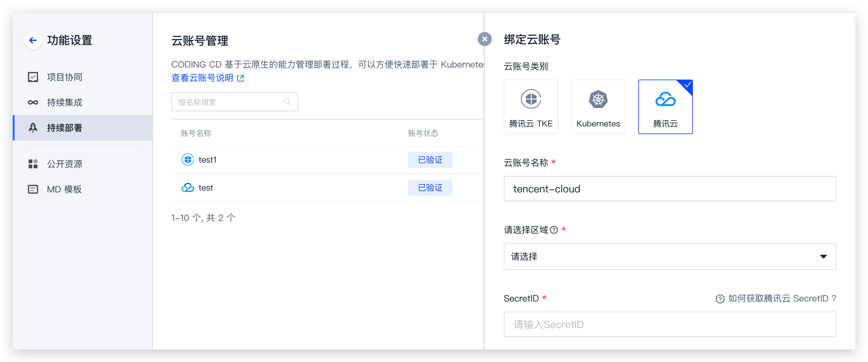Click the Kubernetes helm wheel icon
The image size is (868, 362).
pyautogui.click(x=598, y=99)
